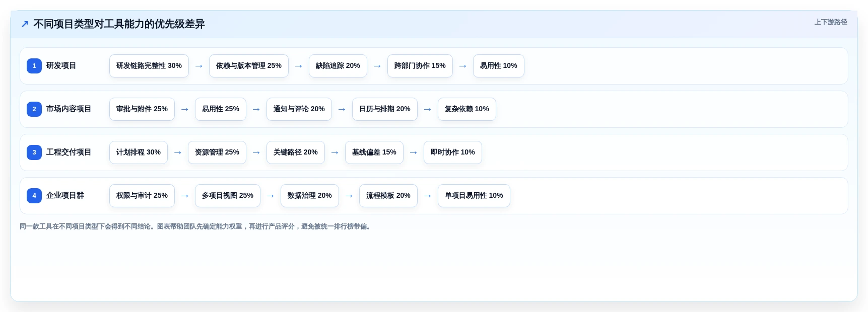Click the arrow after 流程模板 20%

click(428, 196)
